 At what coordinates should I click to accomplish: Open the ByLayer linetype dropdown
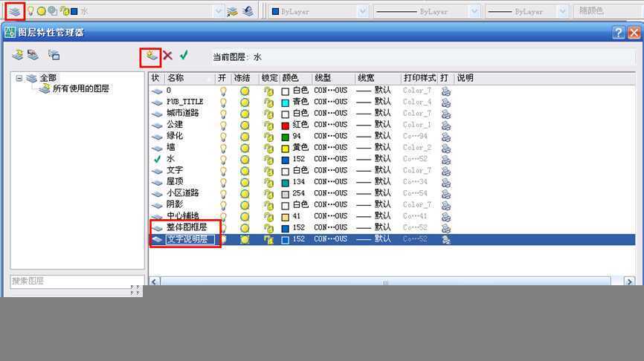[474, 11]
